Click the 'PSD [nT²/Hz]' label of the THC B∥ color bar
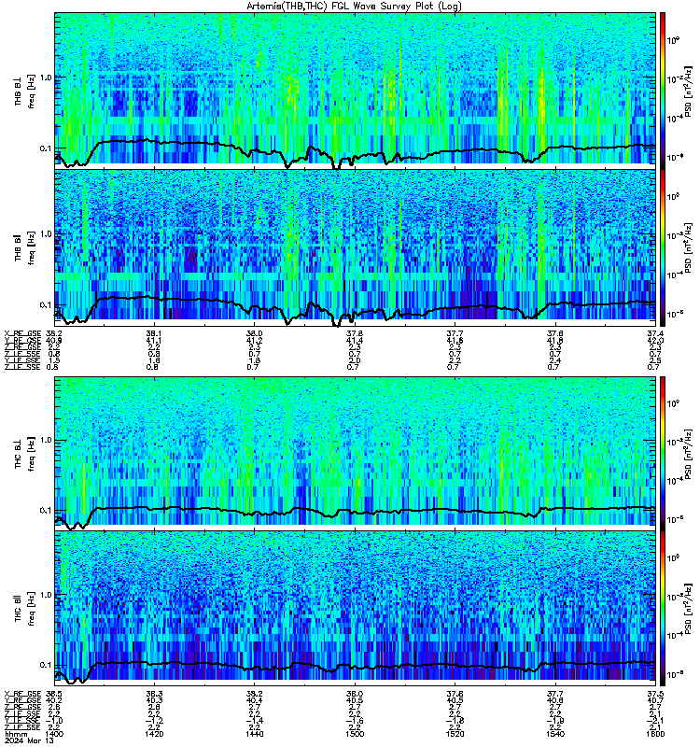Viewport: 700px width, 747px height. pos(688,609)
